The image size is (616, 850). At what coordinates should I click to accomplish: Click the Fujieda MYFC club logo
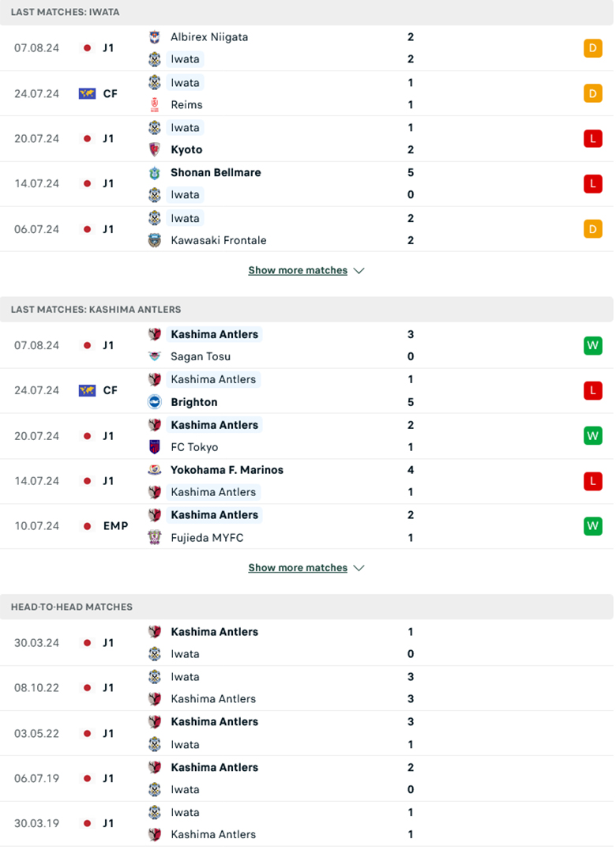tap(155, 537)
